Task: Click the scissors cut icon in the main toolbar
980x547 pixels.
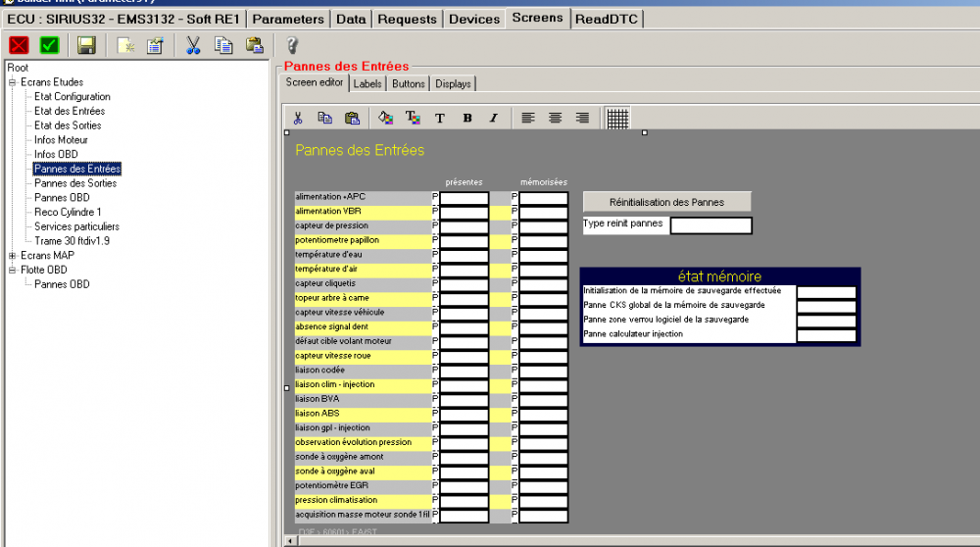Action: tap(192, 45)
